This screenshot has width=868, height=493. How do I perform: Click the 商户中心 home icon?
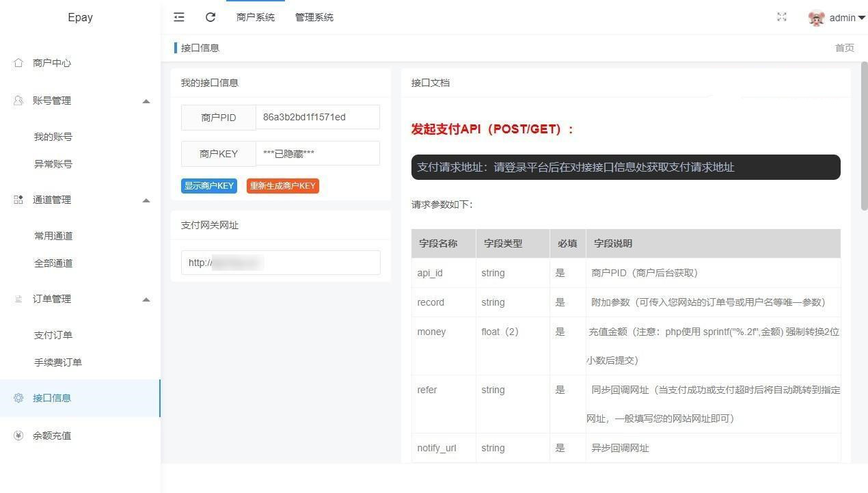(x=18, y=63)
